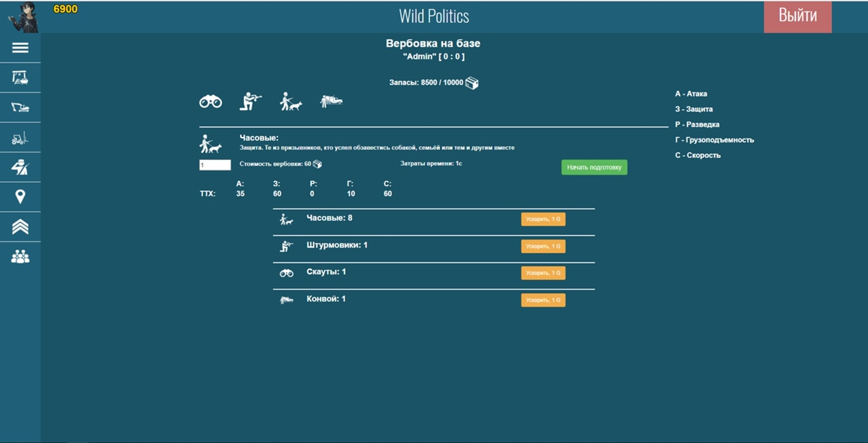Click the cargo stat value 10
The image size is (868, 443).
pos(351,194)
